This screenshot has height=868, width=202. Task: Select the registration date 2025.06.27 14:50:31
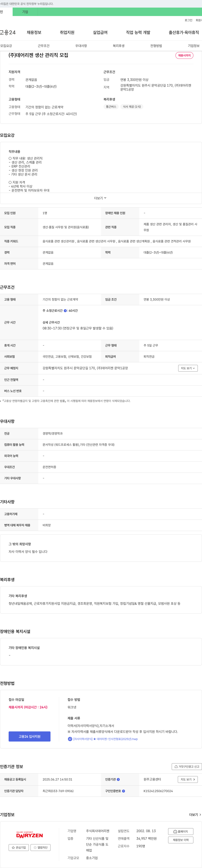point(57,779)
